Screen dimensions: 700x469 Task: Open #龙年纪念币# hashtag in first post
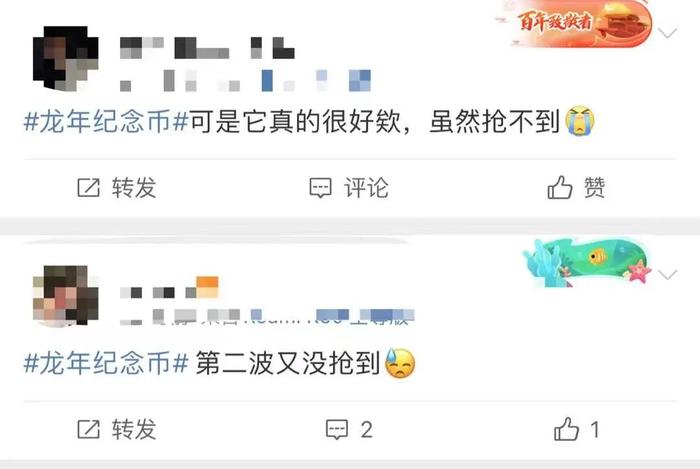106,121
